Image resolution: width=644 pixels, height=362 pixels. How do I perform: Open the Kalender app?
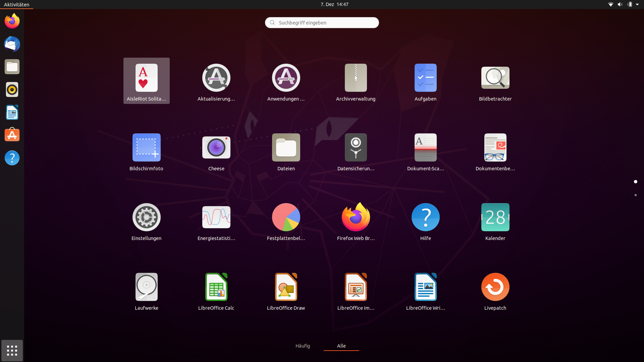[495, 218]
